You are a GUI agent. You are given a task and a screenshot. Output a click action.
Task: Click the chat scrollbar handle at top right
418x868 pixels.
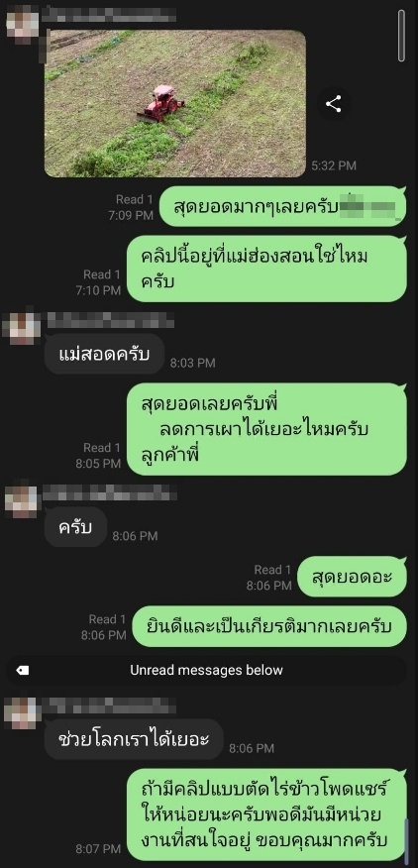click(402, 36)
